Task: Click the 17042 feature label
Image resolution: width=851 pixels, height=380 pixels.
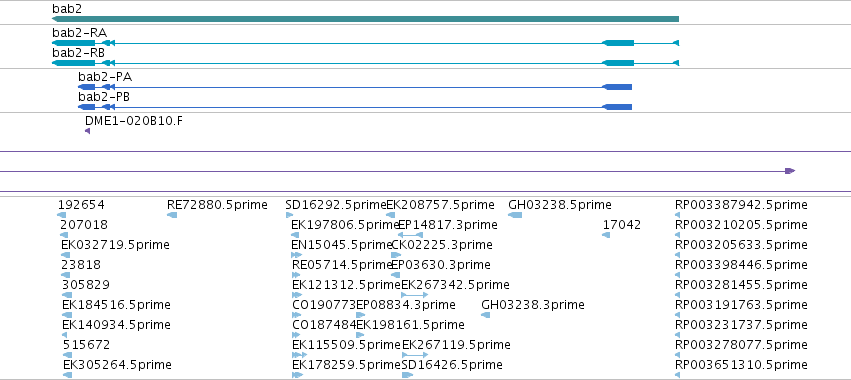Action: point(622,224)
